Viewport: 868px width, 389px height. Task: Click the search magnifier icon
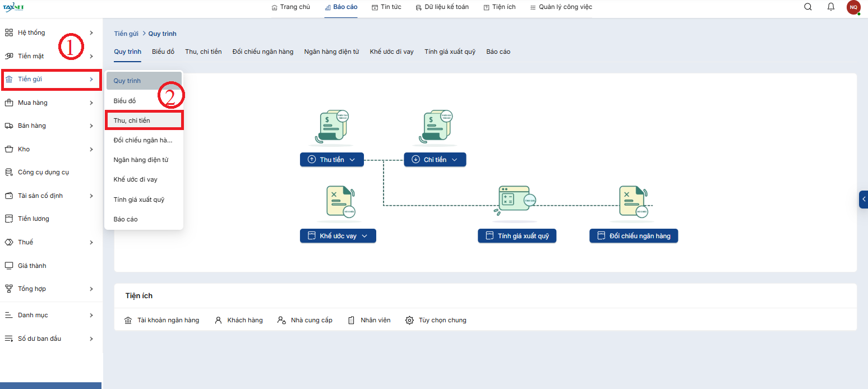click(x=807, y=7)
